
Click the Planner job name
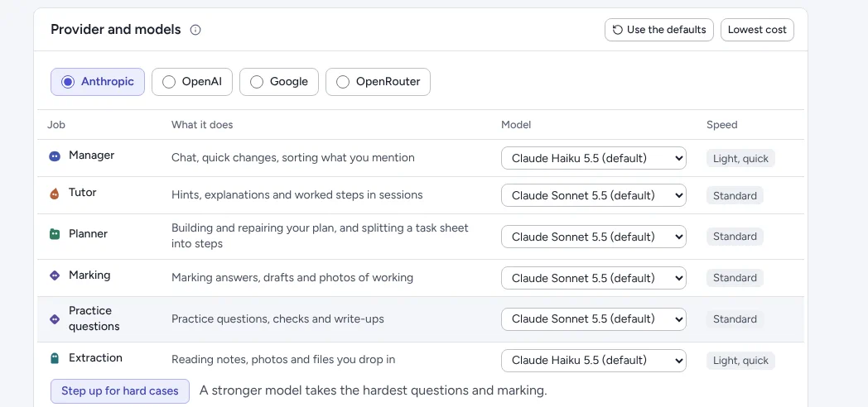(x=88, y=234)
